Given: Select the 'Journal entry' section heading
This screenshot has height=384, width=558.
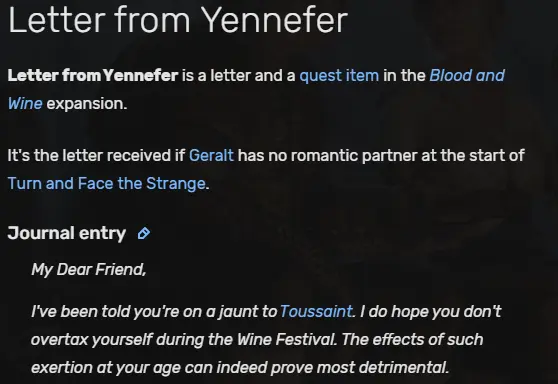Looking at the screenshot, I should click(67, 233).
